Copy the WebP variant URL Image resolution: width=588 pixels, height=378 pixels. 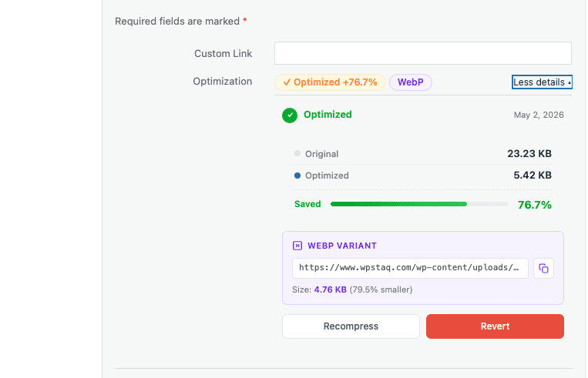click(x=543, y=268)
